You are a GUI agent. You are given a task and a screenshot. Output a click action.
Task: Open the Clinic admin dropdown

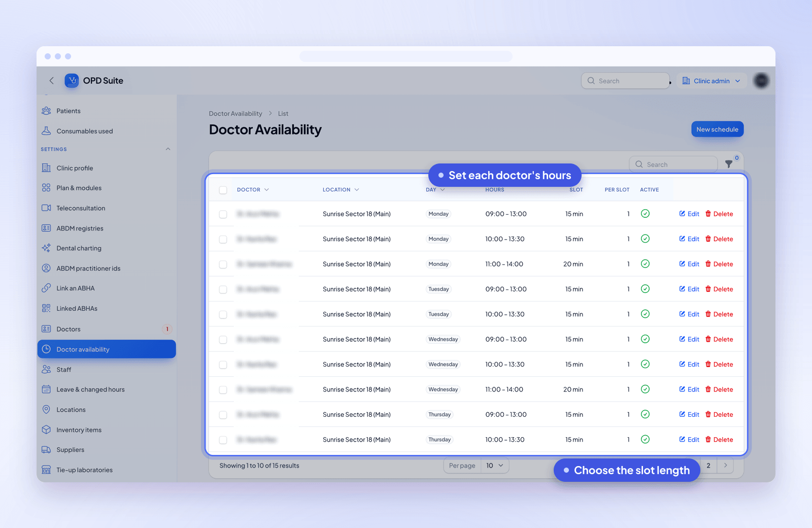click(711, 81)
